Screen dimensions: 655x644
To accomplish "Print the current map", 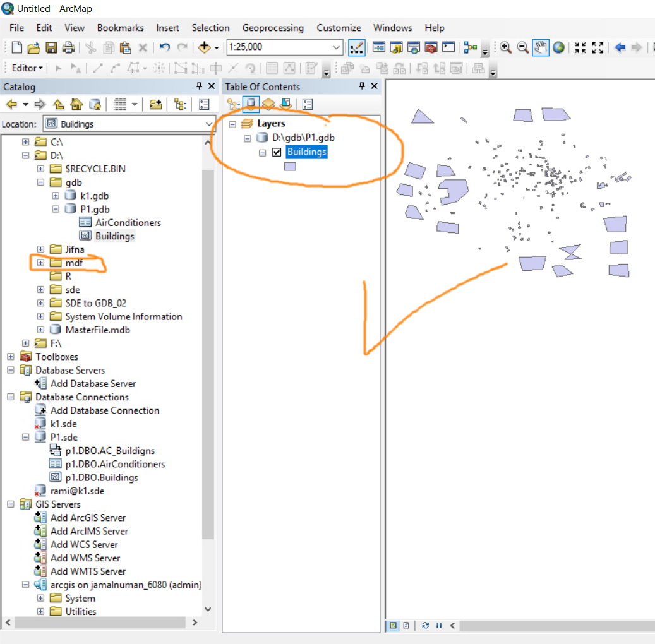I will [x=68, y=47].
